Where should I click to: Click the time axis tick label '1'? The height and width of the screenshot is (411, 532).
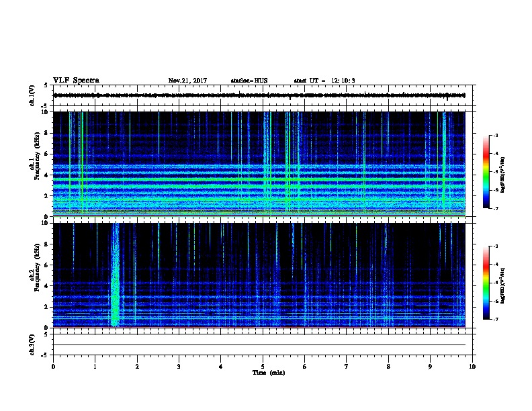[x=95, y=367]
